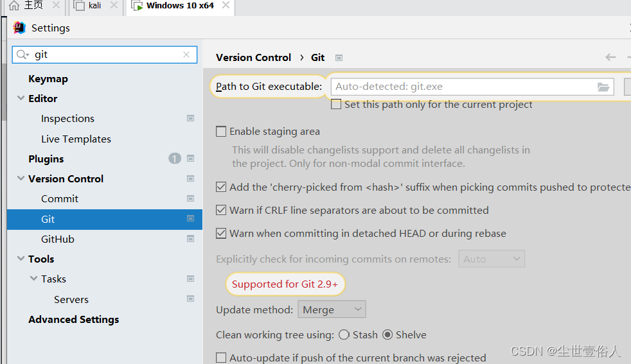The image size is (631, 364).
Task: Click Version Control breadcrumb link
Action: point(253,58)
